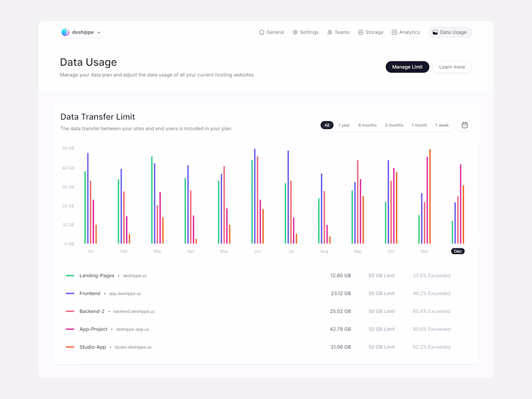Select the 1 year range filter

point(344,125)
